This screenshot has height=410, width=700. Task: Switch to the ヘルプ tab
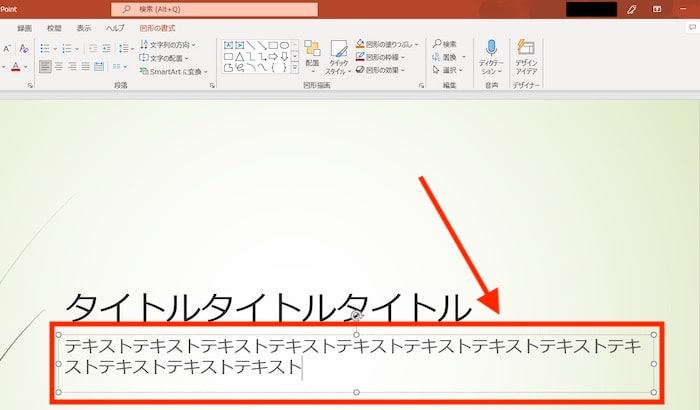115,28
